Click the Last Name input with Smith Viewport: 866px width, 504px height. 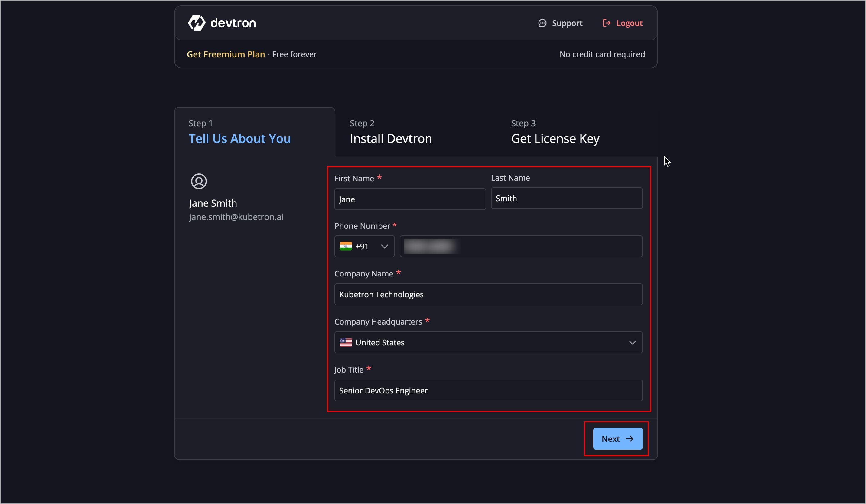pos(566,199)
